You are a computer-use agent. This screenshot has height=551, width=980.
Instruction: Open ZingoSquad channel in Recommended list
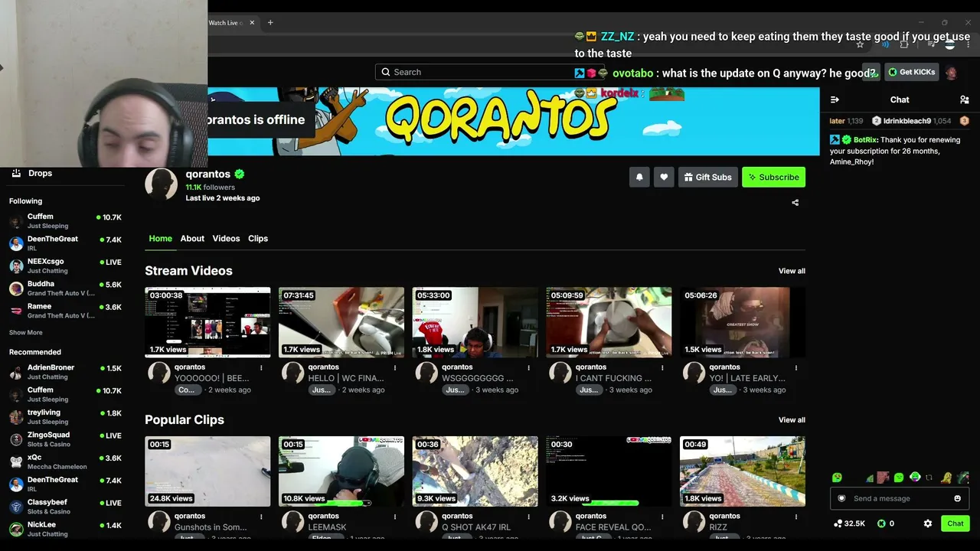[x=65, y=439]
